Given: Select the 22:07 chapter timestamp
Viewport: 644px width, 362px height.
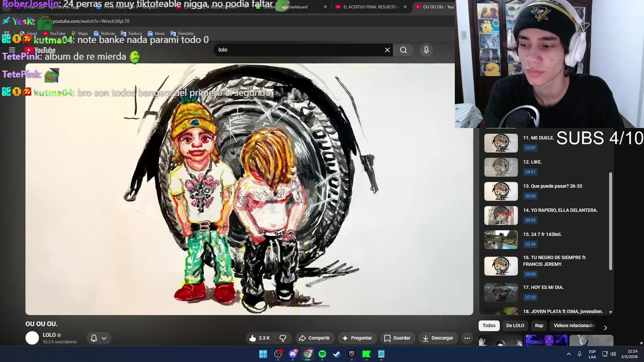Looking at the screenshot, I should pos(530,148).
